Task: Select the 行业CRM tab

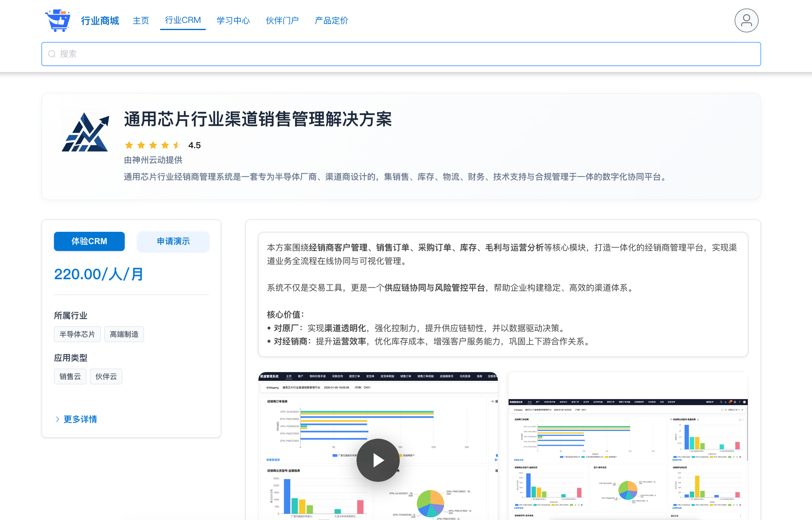Action: (183, 20)
